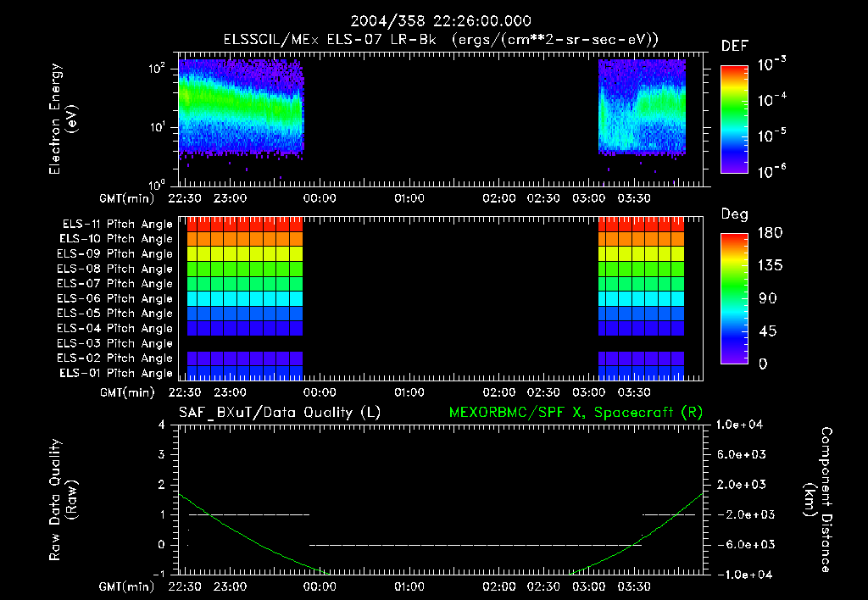Viewport: 868px width, 600px height.
Task: Select the ELS-11 Pitch Angle row label
Action: coord(117,225)
